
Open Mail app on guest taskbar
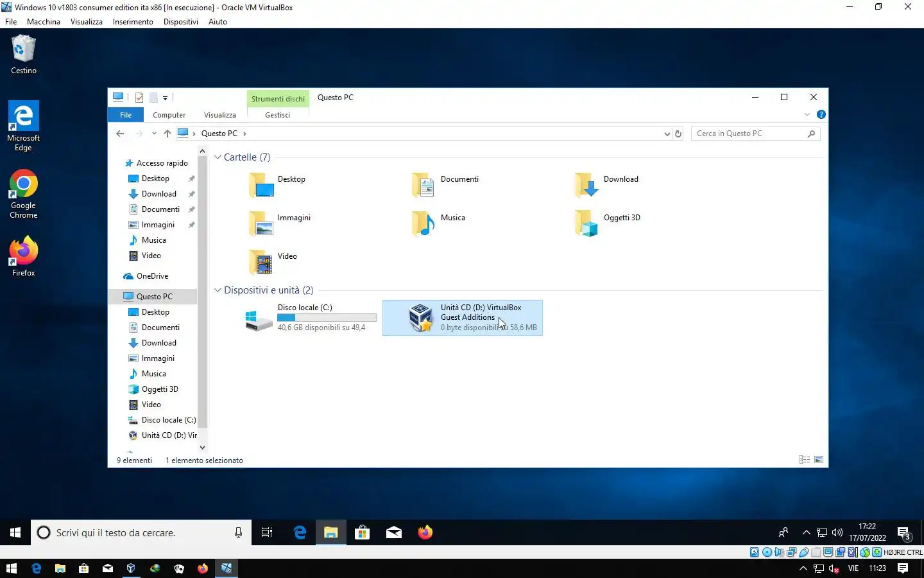(393, 532)
